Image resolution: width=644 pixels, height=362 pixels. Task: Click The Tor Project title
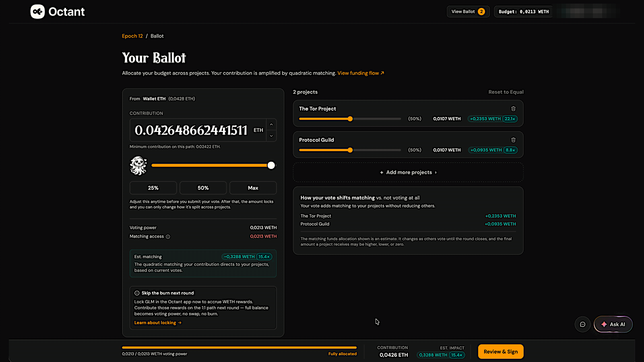pos(318,109)
